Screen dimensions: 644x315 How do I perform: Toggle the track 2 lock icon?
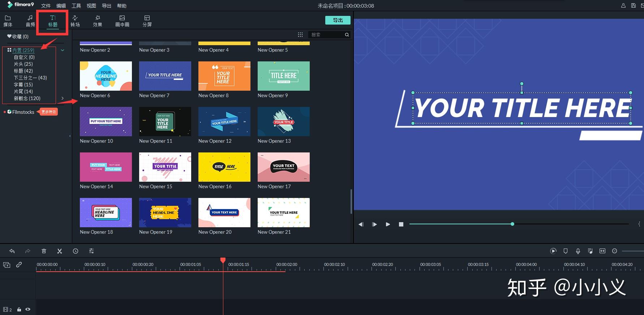(19, 310)
